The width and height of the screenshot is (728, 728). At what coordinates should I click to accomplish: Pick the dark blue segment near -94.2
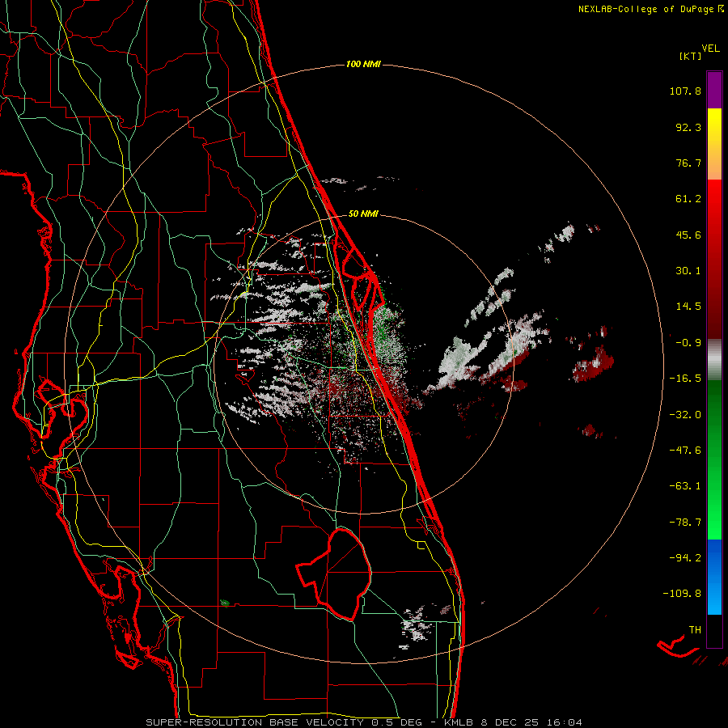714,557
